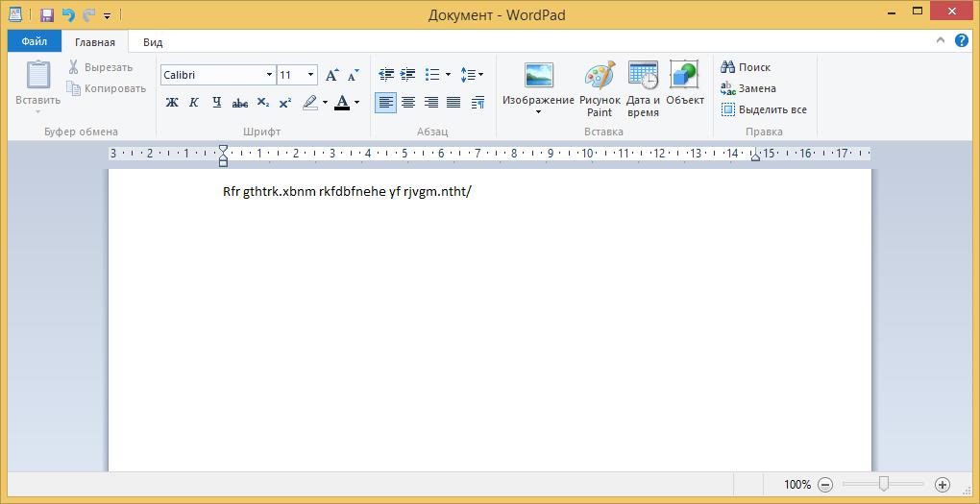Increase the font size with grow icon
This screenshot has width=980, height=504.
[332, 75]
